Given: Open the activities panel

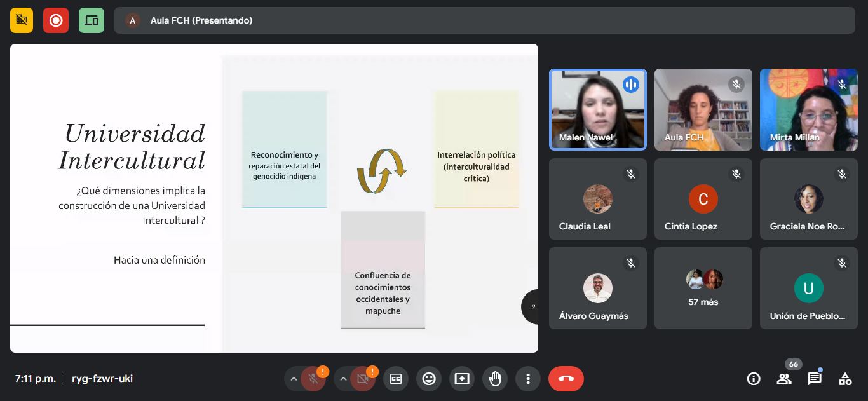Looking at the screenshot, I should click(845, 379).
